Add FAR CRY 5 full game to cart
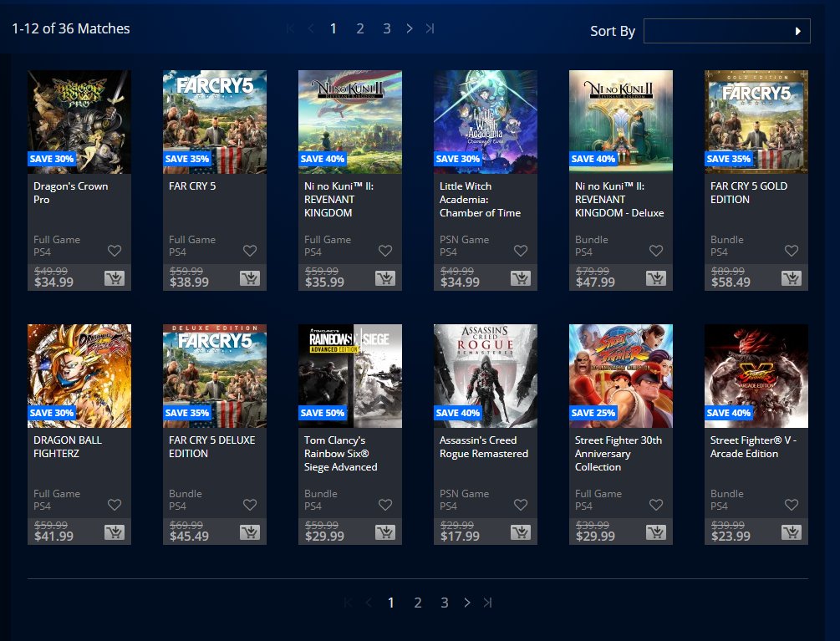840x641 pixels. tap(250, 278)
